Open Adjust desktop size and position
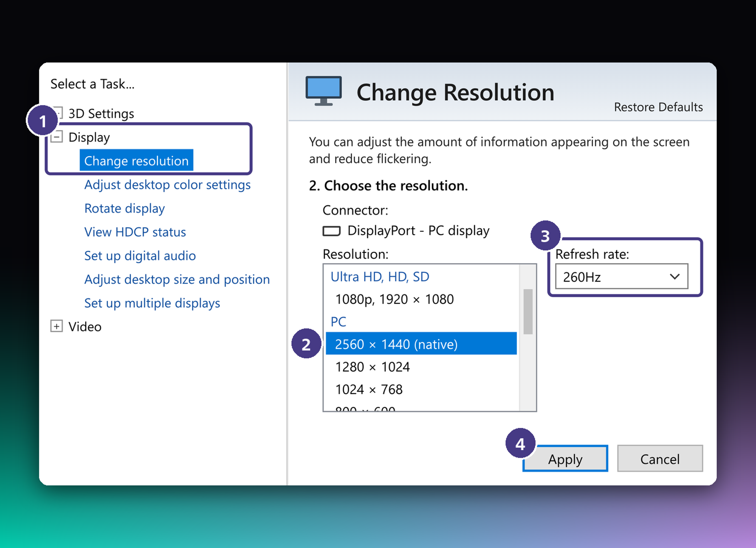Viewport: 756px width, 548px height. click(x=177, y=279)
